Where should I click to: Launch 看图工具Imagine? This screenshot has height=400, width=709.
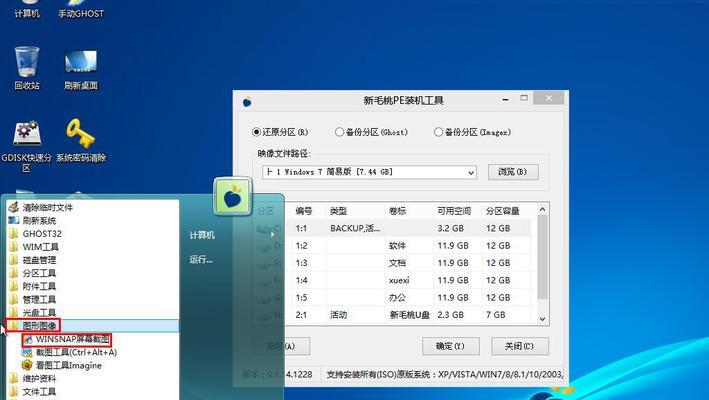[x=62, y=365]
